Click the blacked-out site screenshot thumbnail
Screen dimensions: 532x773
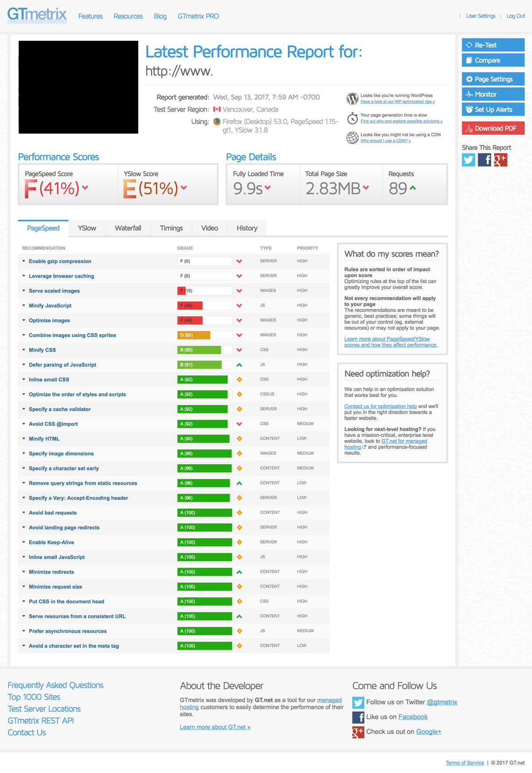(x=78, y=87)
